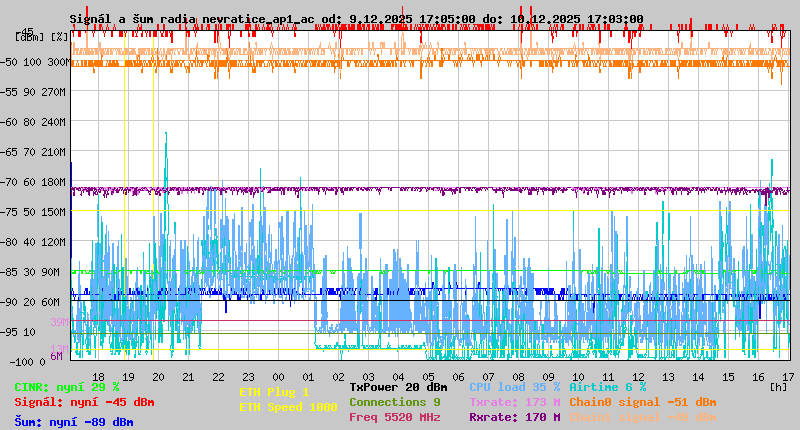Click the 'ETH Plug 1' legend label

[x=274, y=392]
